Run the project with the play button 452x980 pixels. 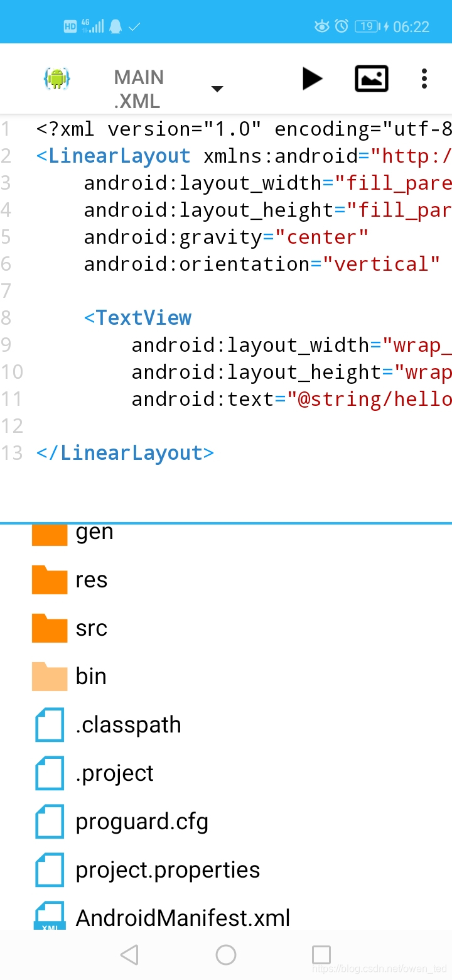pos(312,79)
